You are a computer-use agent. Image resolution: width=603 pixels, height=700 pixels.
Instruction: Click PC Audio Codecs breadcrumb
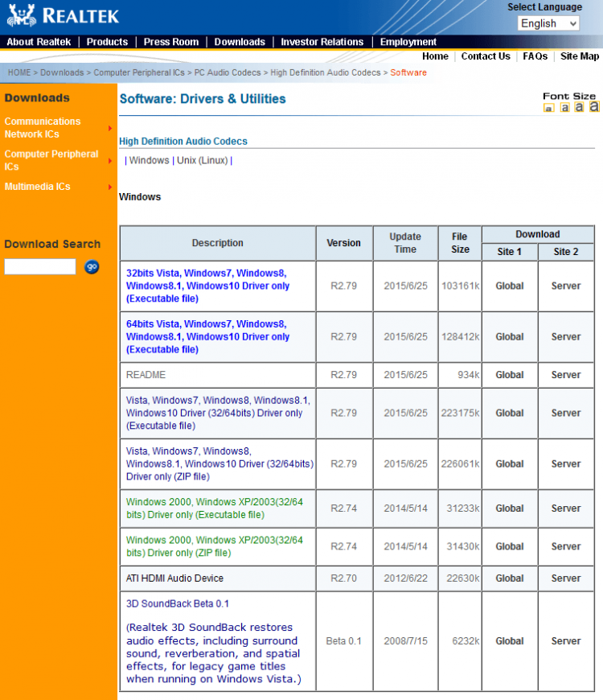[x=228, y=72]
